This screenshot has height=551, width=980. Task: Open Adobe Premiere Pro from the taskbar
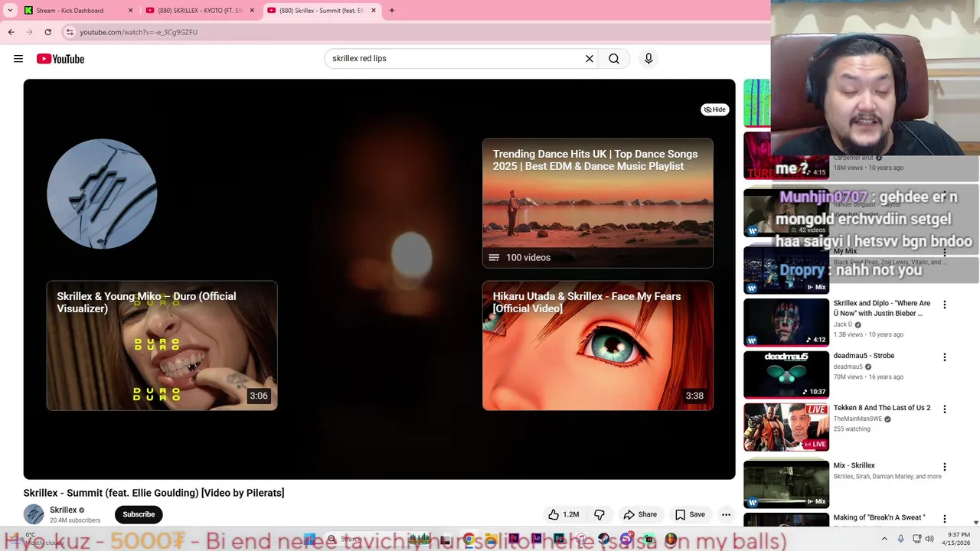click(514, 540)
